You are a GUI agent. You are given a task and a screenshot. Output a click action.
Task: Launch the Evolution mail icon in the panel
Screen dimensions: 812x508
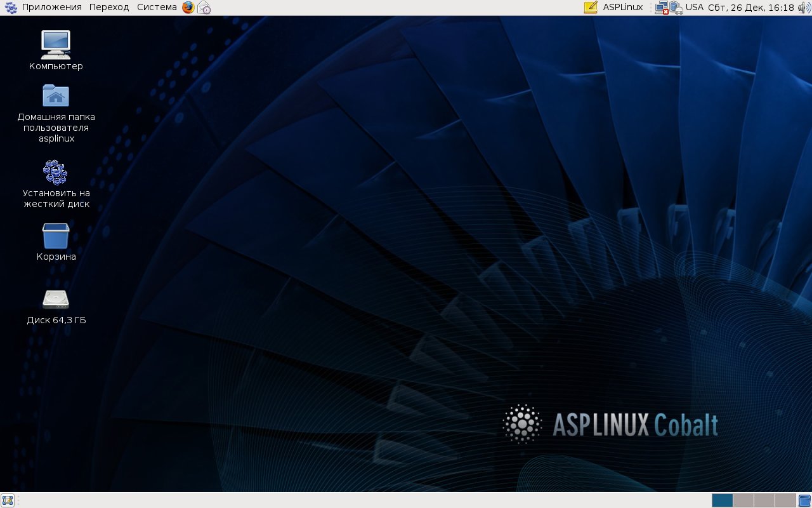(x=204, y=8)
